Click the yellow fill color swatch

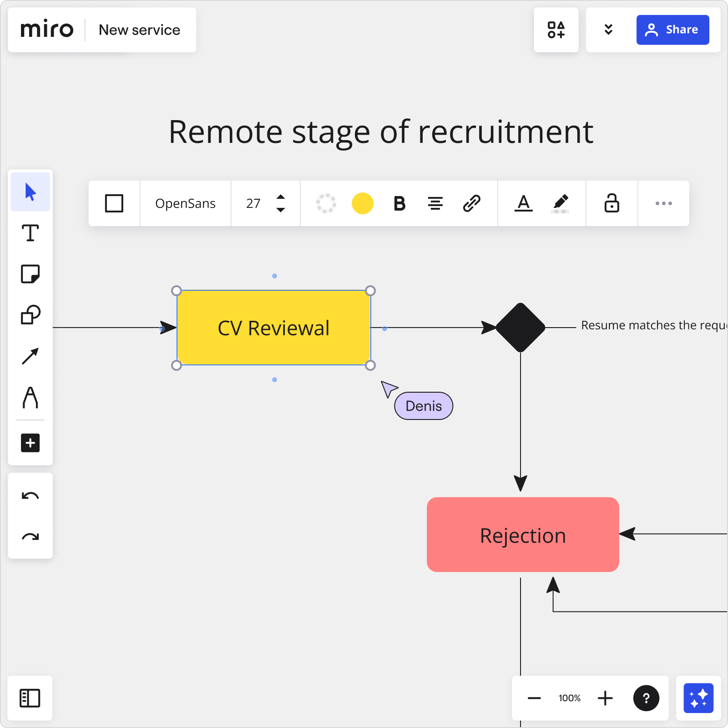tap(363, 203)
